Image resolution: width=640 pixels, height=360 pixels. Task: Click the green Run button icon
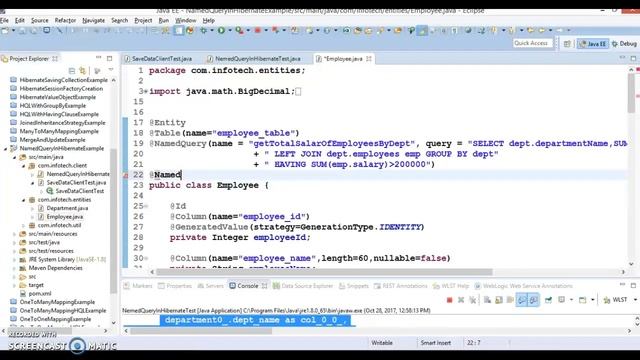coord(221,30)
